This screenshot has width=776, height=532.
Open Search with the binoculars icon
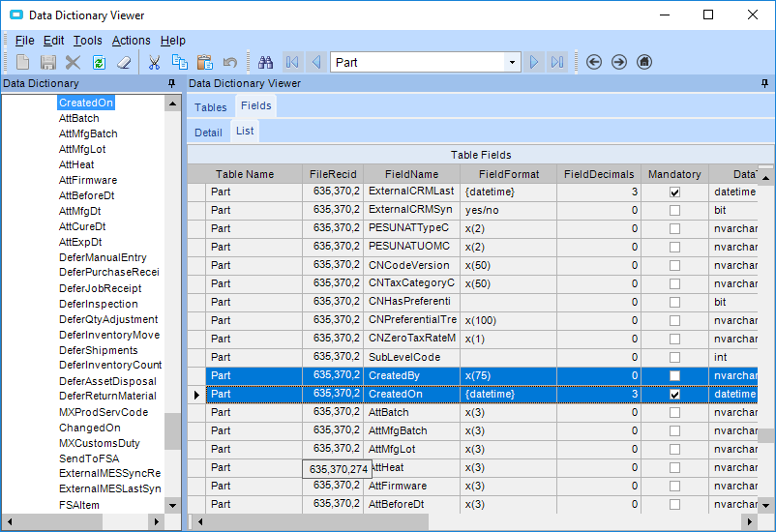265,62
